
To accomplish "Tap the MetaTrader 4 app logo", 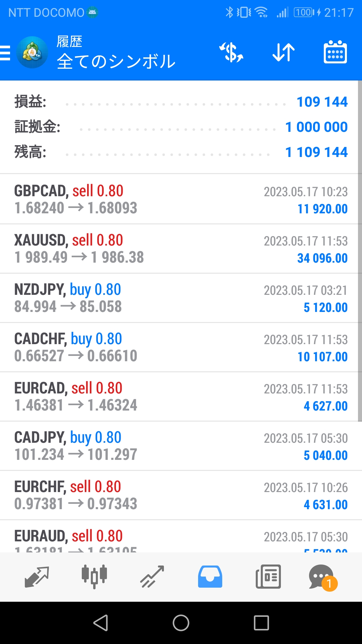I will pos(32,53).
